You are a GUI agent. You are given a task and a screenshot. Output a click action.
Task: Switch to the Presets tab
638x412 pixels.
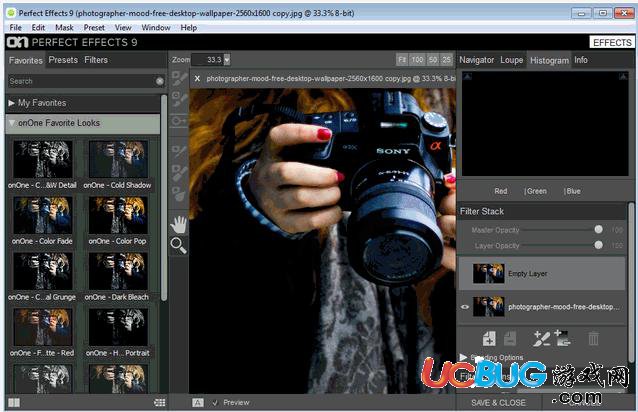click(63, 60)
